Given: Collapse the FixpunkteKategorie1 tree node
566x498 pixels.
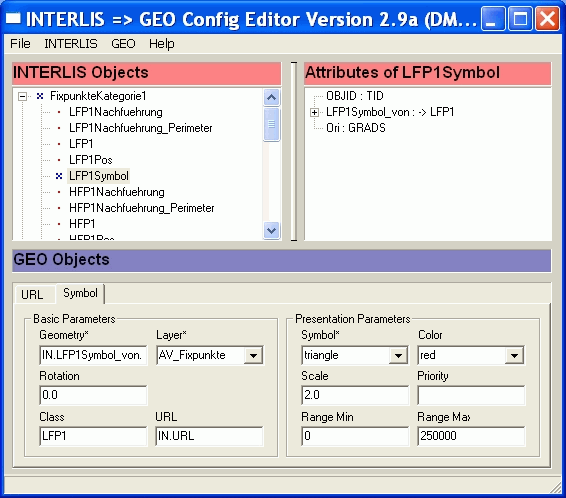Looking at the screenshot, I should pyautogui.click(x=22, y=96).
